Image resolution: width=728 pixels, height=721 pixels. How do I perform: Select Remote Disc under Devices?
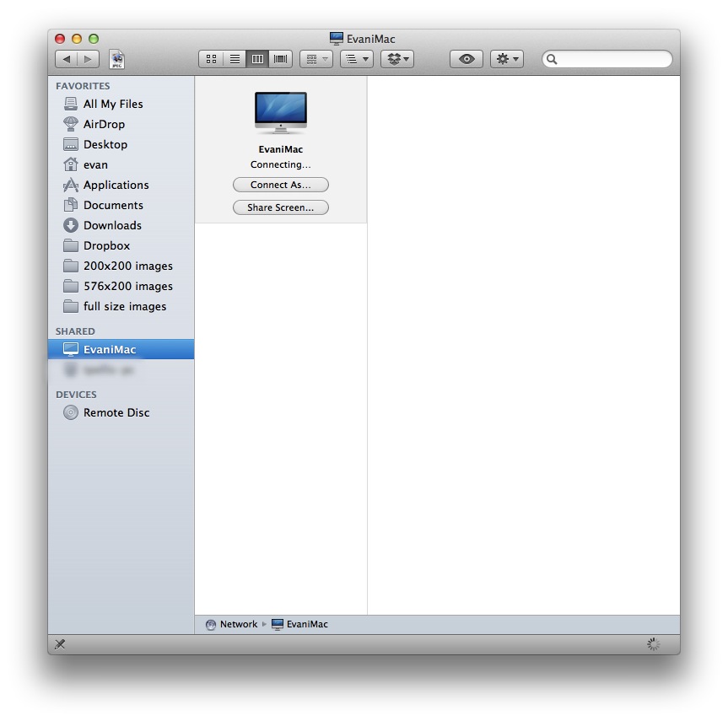click(x=116, y=412)
